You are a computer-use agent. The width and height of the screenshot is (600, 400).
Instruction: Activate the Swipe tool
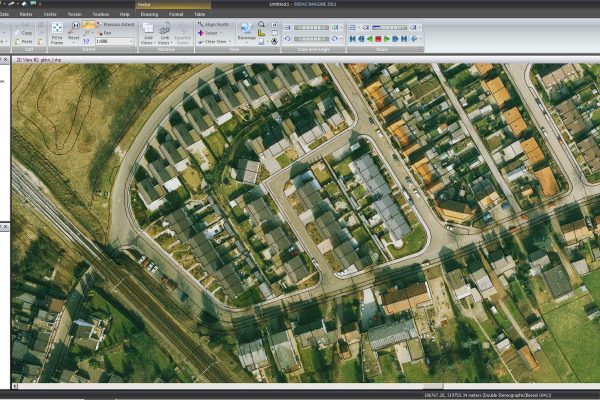coord(208,33)
